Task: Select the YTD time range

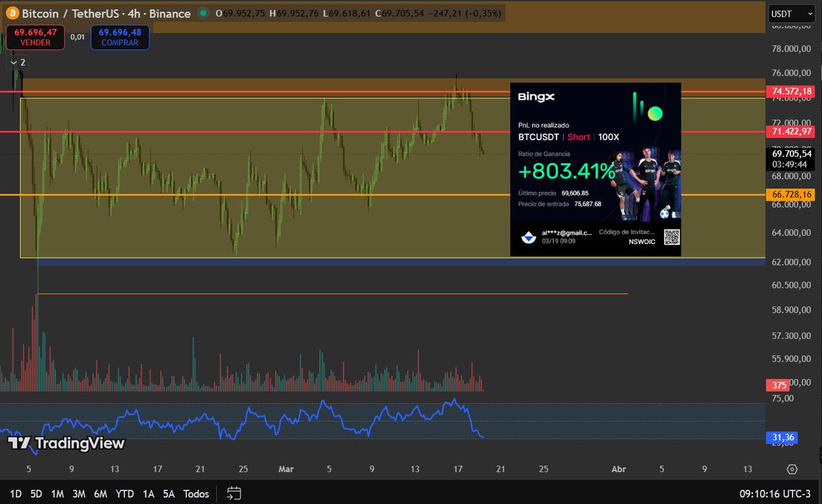Action: [124, 494]
